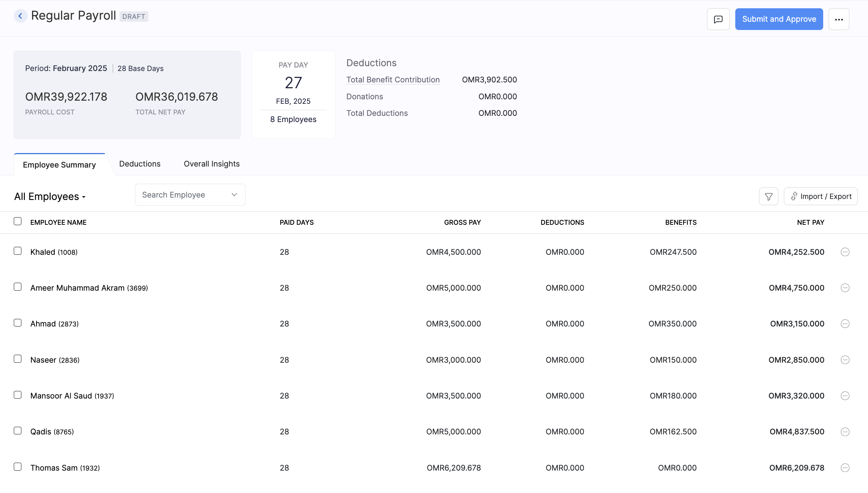The width and height of the screenshot is (868, 493).
Task: Open row actions for Qadis
Action: click(845, 431)
